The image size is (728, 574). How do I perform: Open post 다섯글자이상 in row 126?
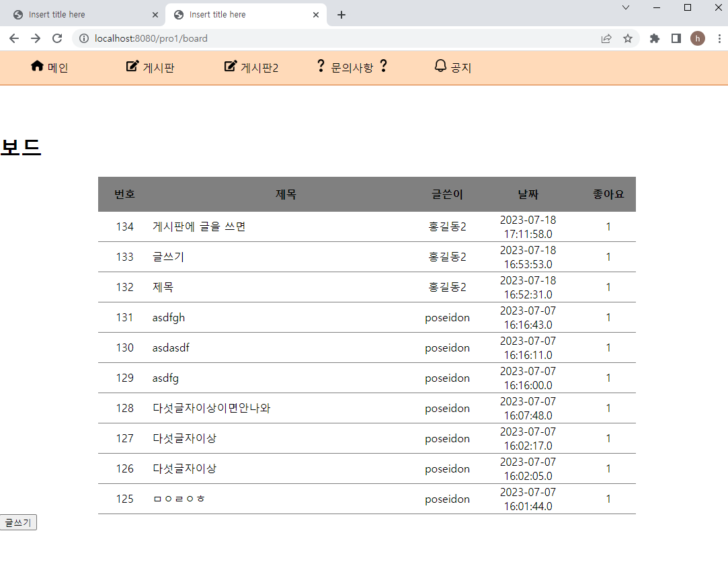(184, 468)
